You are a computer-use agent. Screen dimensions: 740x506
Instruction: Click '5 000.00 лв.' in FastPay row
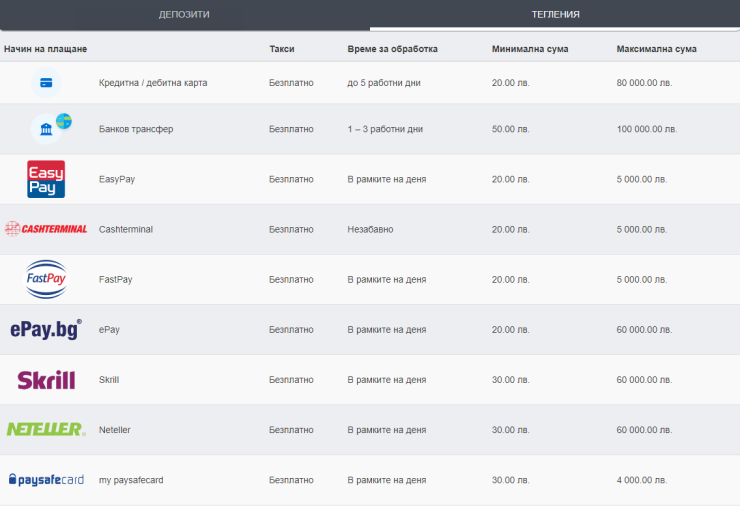pyautogui.click(x=642, y=279)
